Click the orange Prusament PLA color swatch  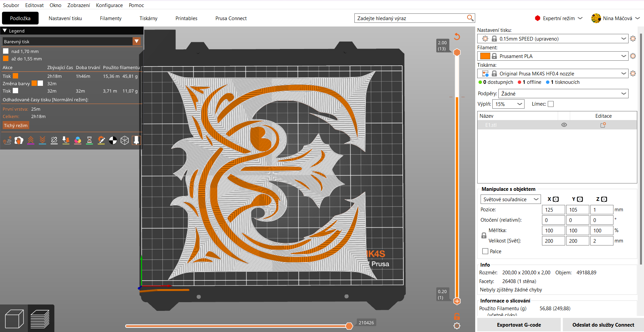[x=485, y=56]
